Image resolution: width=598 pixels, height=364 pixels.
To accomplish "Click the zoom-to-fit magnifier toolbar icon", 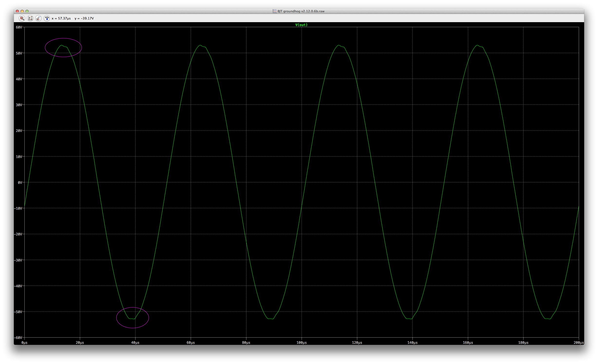I will coord(22,18).
